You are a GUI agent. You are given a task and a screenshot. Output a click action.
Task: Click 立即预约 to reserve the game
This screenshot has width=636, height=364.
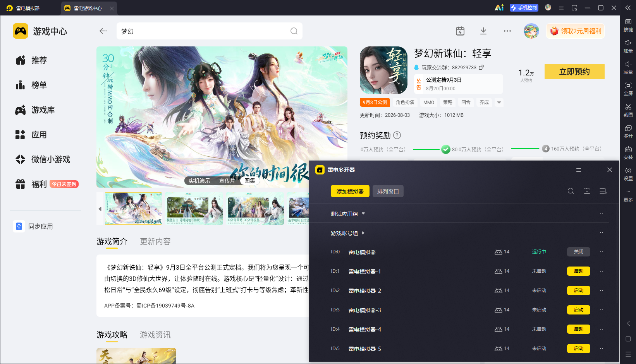click(x=574, y=72)
